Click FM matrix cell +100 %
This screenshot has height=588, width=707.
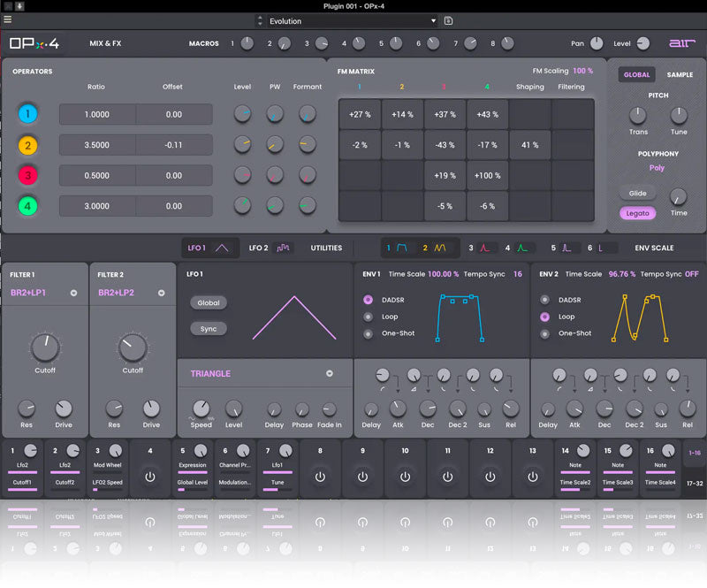coord(487,176)
